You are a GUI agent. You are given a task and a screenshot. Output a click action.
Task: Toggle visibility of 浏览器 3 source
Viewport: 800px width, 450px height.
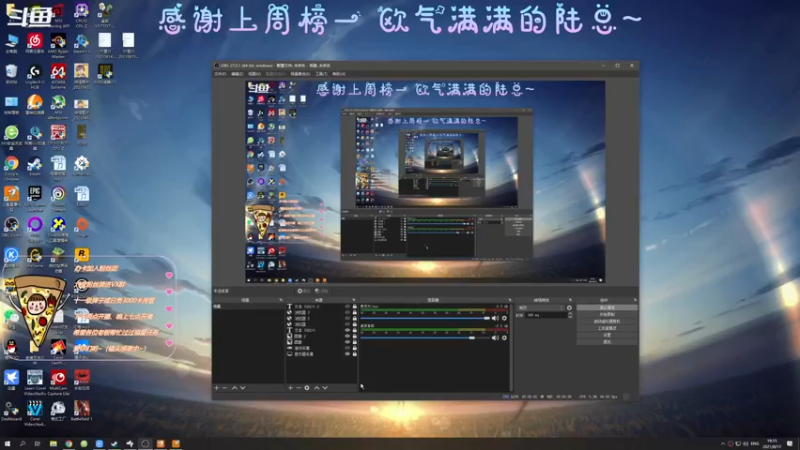tap(347, 313)
